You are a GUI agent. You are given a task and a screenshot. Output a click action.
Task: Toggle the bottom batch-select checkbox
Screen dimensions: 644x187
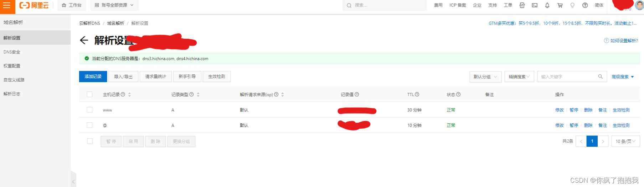tap(90, 141)
